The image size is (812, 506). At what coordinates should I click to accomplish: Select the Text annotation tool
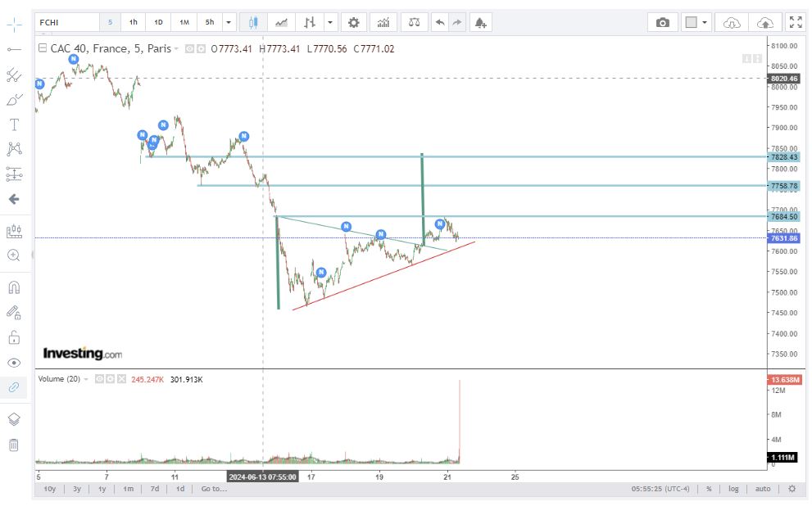[14, 124]
